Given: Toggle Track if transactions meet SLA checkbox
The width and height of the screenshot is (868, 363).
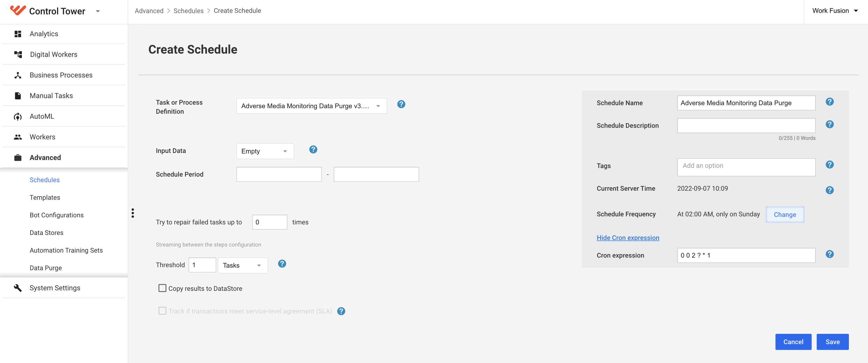Looking at the screenshot, I should 162,311.
